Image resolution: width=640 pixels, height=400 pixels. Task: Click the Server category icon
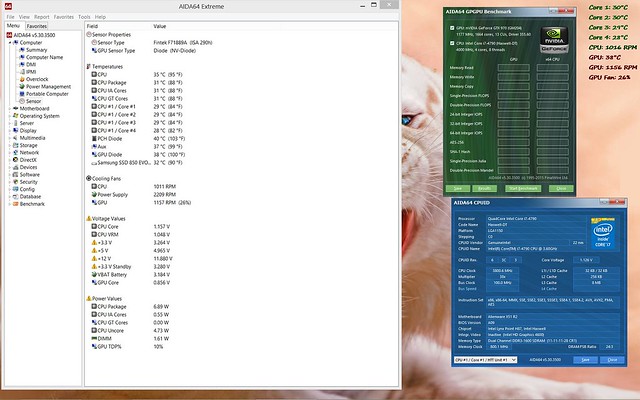[16, 123]
